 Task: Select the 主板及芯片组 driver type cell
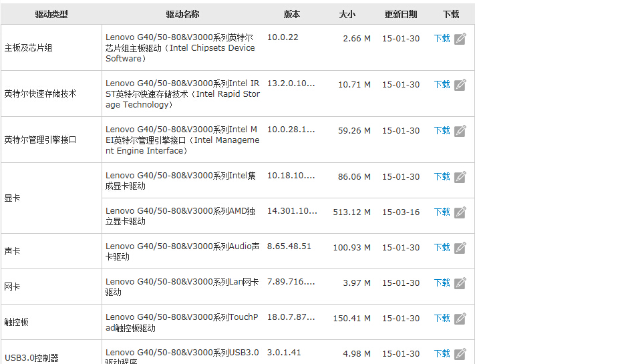(51, 47)
